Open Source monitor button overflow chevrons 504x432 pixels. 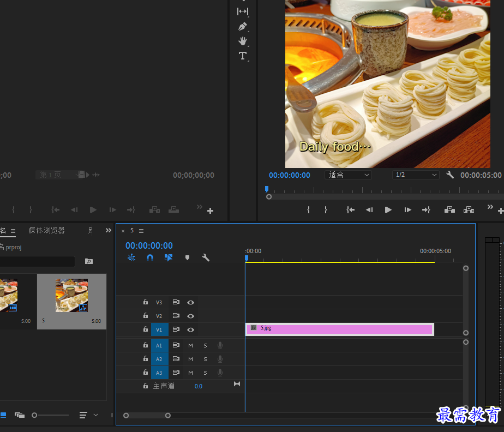pos(200,207)
